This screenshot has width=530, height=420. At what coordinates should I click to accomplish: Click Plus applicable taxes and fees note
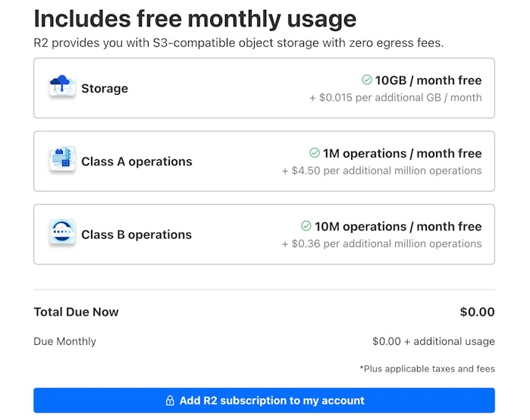427,368
